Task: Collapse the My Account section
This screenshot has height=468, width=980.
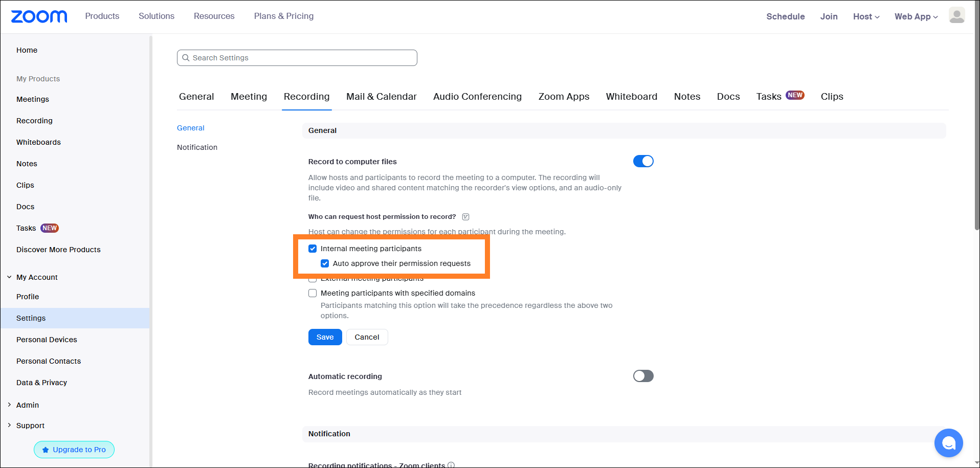Action: (9, 277)
